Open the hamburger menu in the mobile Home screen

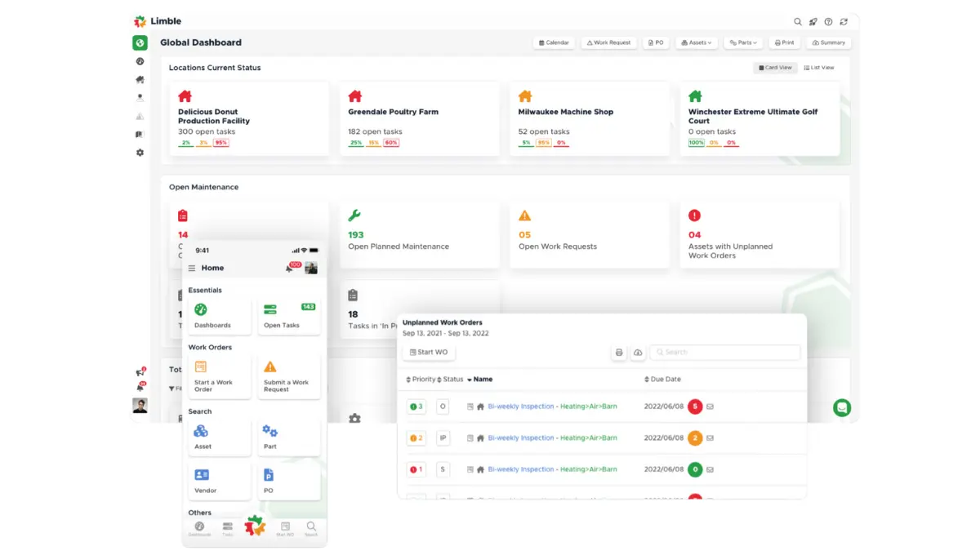(x=192, y=268)
